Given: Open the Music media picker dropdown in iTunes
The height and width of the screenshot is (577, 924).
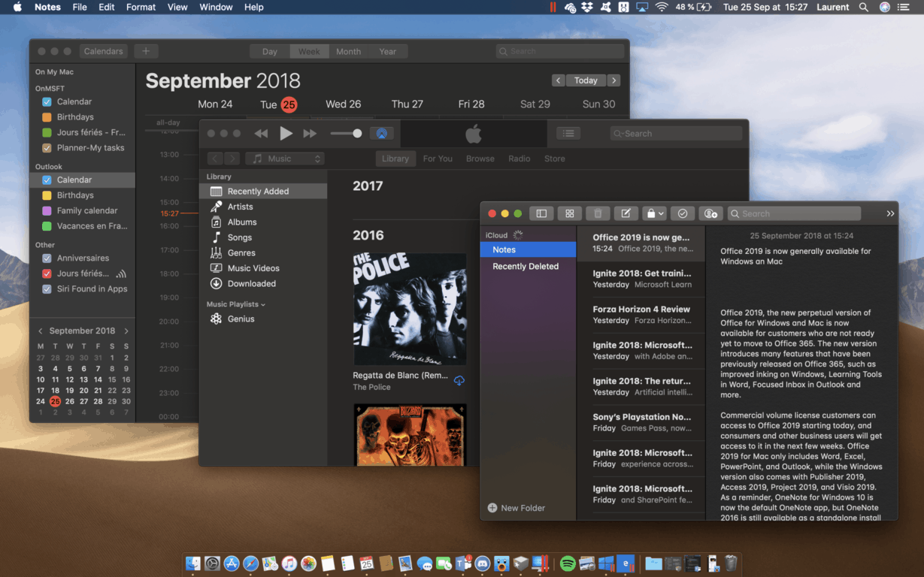Looking at the screenshot, I should pos(284,159).
